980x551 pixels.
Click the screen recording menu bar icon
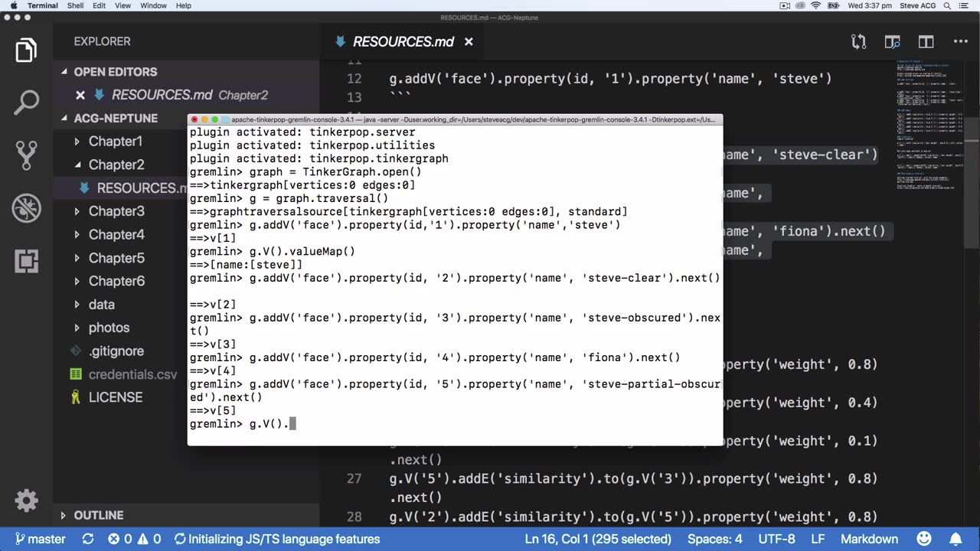(785, 5)
